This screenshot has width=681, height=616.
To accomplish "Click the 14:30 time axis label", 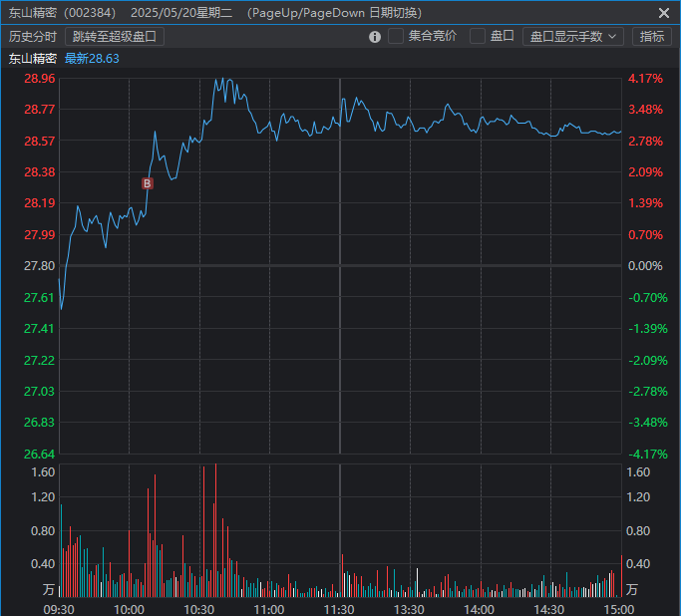I will coord(549,609).
